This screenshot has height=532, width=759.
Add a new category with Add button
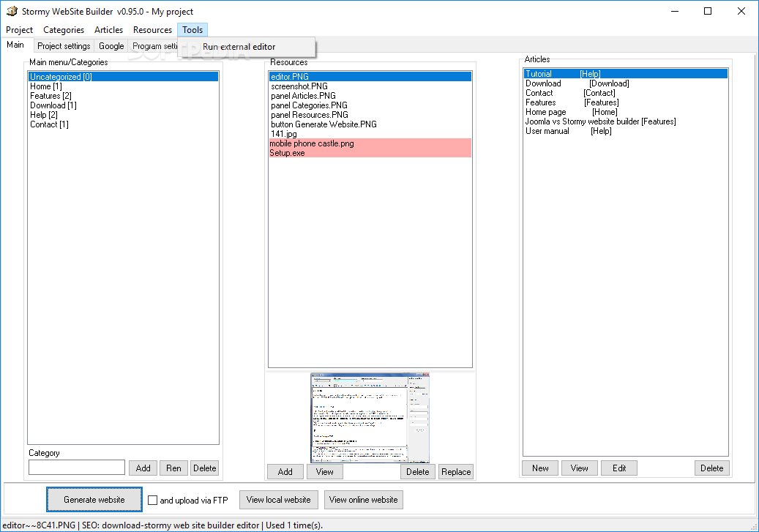click(143, 468)
